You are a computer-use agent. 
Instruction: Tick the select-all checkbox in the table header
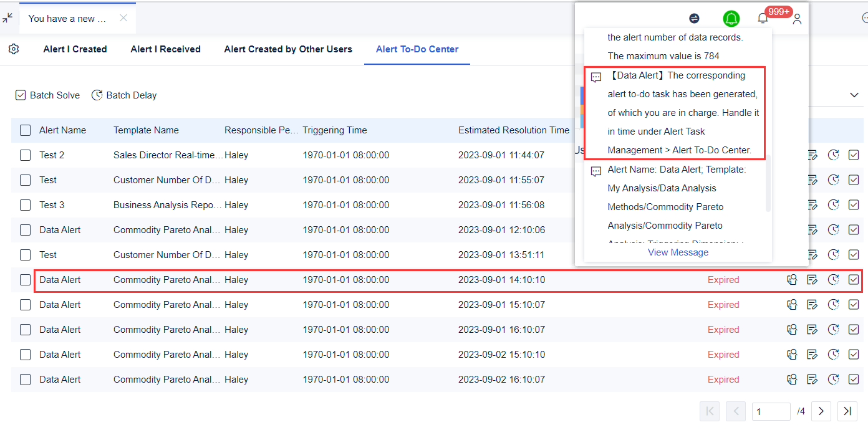25,130
